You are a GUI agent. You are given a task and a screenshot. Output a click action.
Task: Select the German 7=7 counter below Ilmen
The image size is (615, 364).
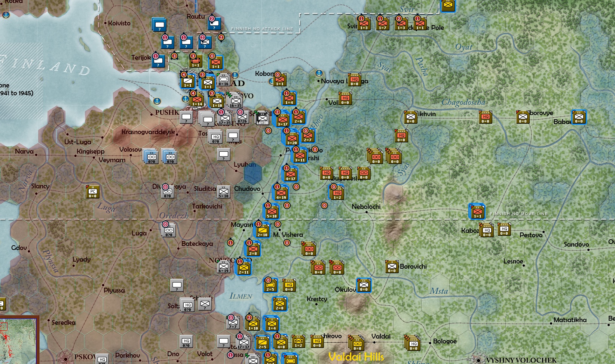[233, 323]
